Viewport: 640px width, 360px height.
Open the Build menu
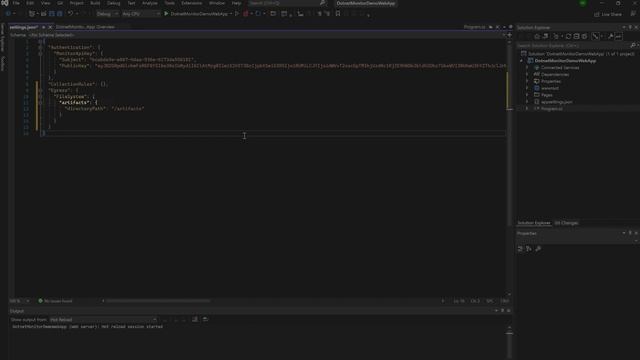(x=95, y=3)
